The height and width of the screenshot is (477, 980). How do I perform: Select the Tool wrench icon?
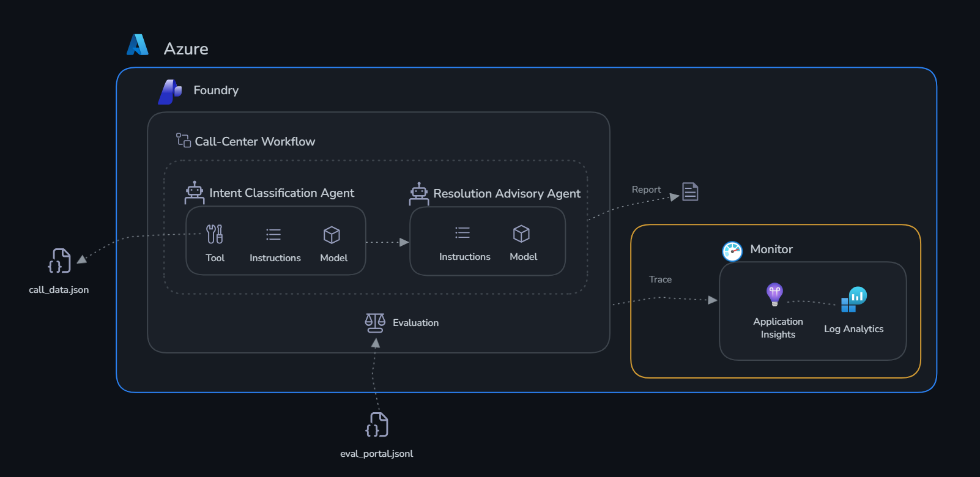[215, 234]
